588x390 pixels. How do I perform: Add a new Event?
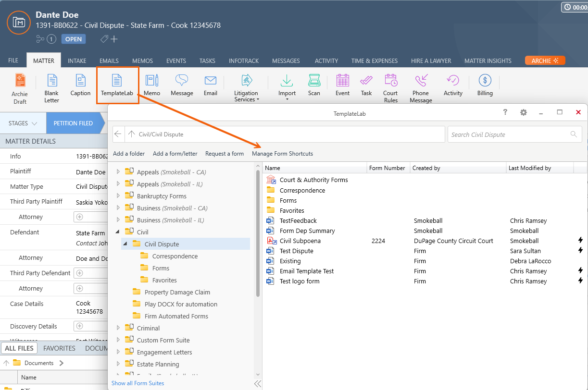point(342,85)
